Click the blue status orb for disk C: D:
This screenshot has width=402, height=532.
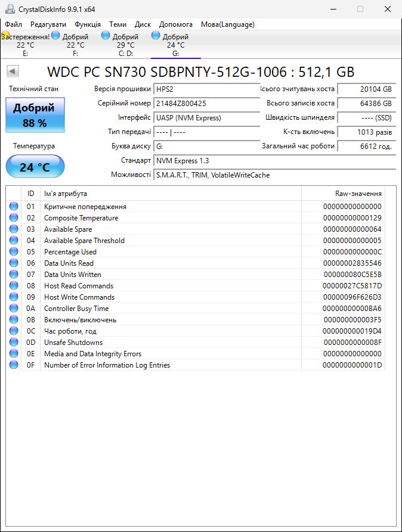point(106,35)
